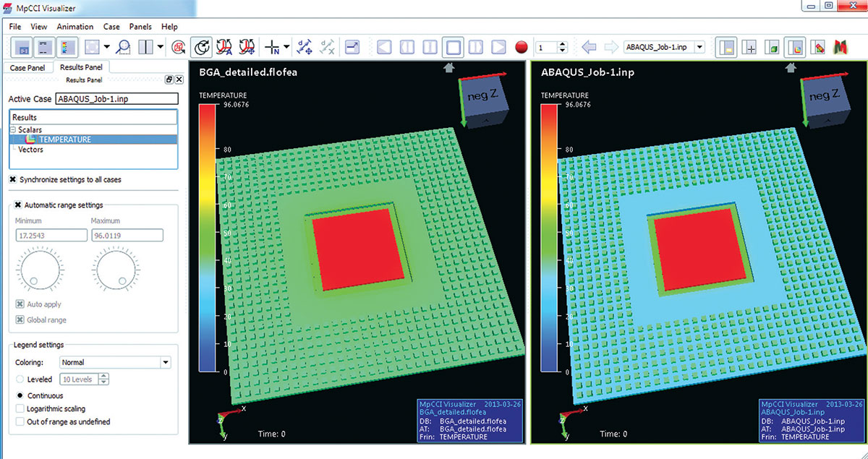Toggle the highlighted rotate view icon

pos(200,48)
